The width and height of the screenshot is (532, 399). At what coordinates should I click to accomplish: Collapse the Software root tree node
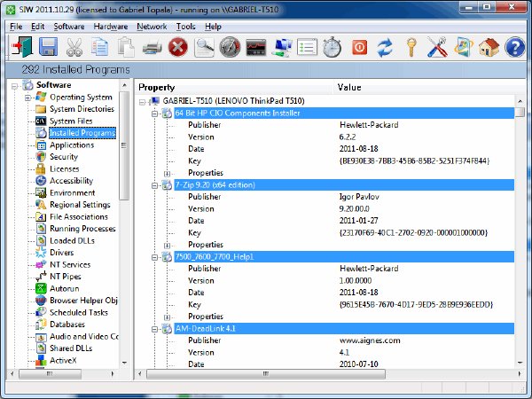click(x=14, y=86)
